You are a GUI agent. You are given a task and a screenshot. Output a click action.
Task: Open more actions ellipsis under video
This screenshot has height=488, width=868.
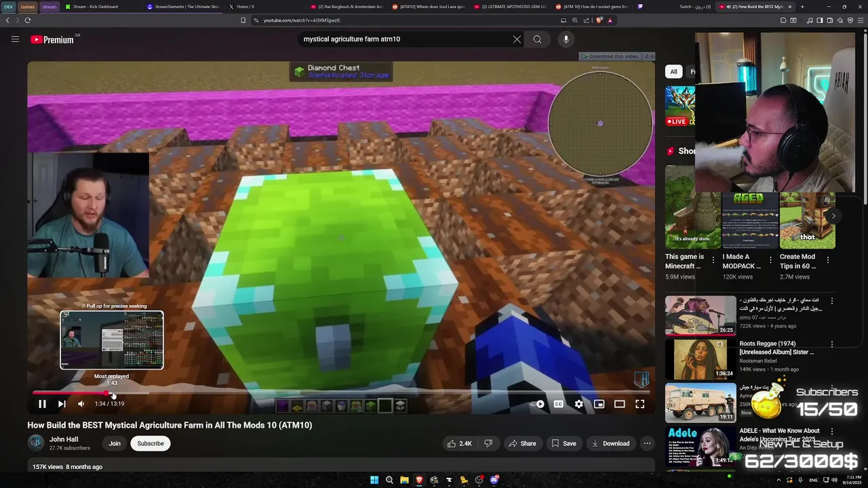pyautogui.click(x=647, y=443)
